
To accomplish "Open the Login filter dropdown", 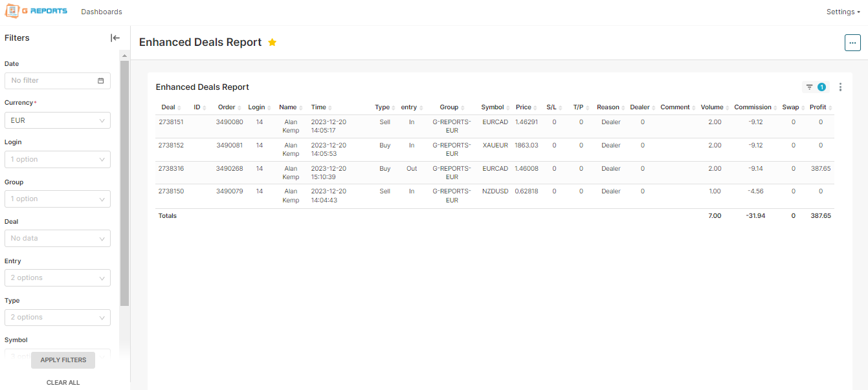I will click(58, 160).
